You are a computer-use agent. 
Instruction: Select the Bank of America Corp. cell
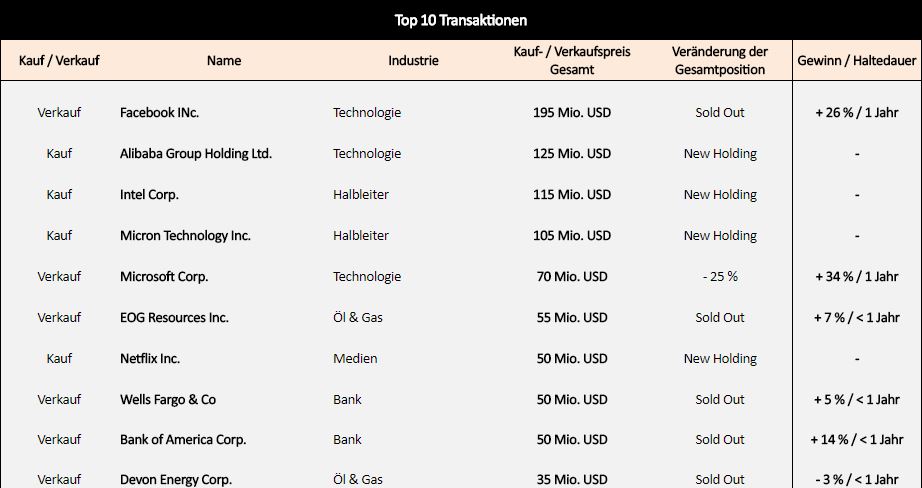(183, 440)
